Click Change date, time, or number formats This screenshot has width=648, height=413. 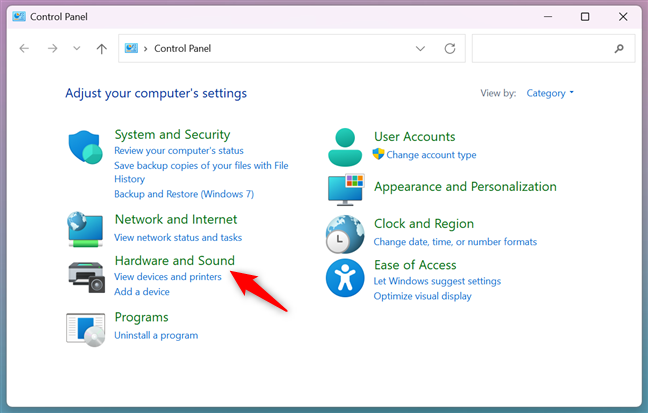point(455,241)
